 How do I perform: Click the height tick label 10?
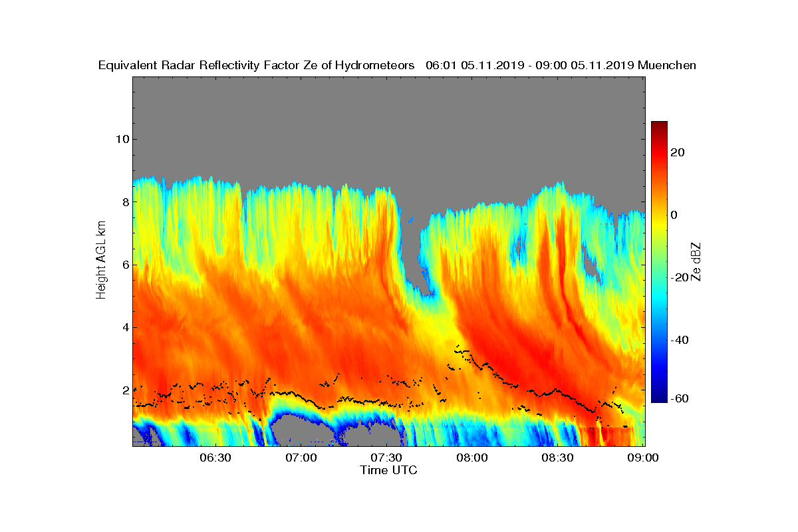122,139
